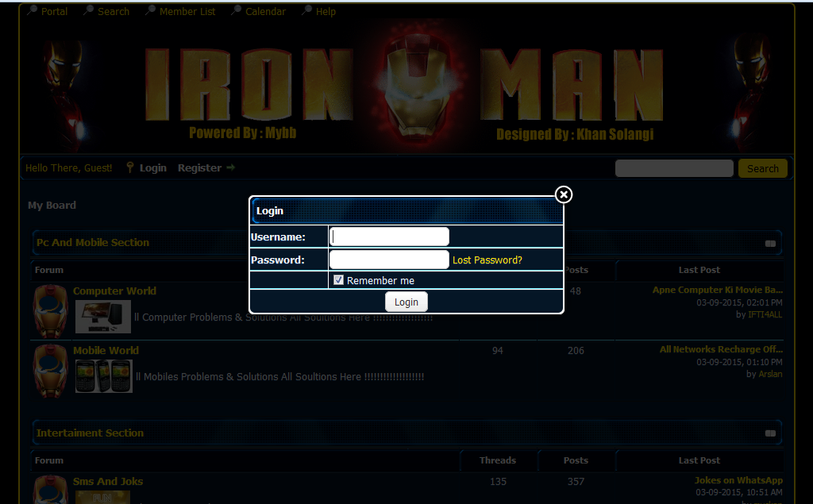Click the key icon next to Login
The height and width of the screenshot is (504, 813).
(130, 167)
